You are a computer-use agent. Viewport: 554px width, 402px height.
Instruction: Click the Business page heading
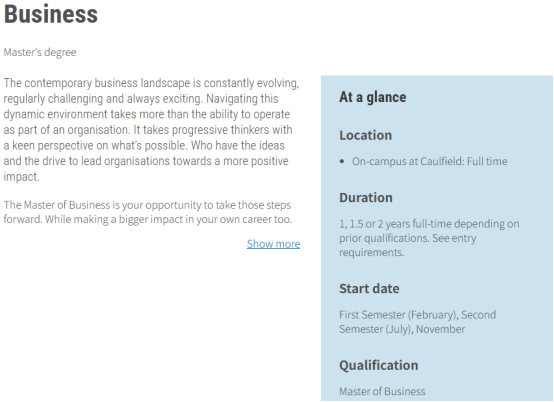(x=51, y=14)
